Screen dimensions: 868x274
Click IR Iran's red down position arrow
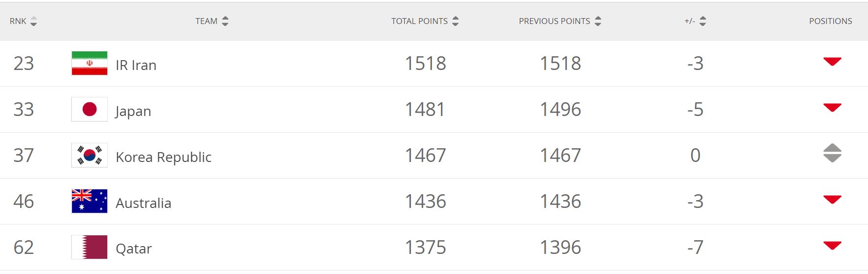tap(832, 62)
